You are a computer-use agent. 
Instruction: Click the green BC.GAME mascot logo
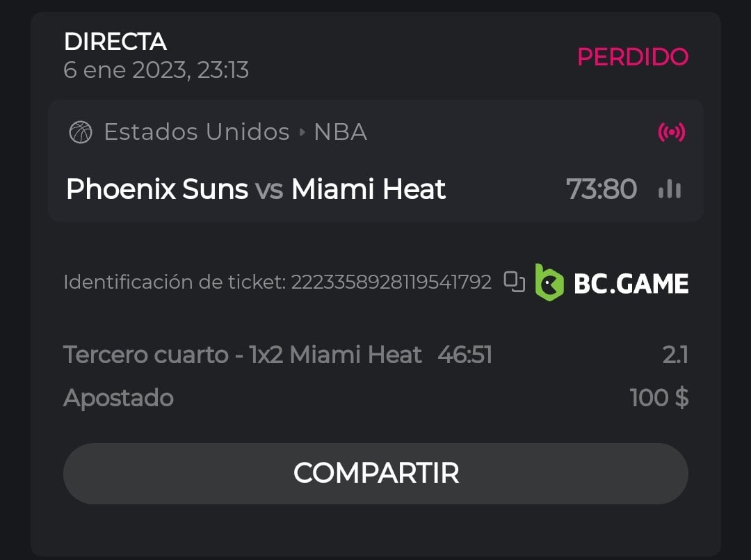point(549,282)
